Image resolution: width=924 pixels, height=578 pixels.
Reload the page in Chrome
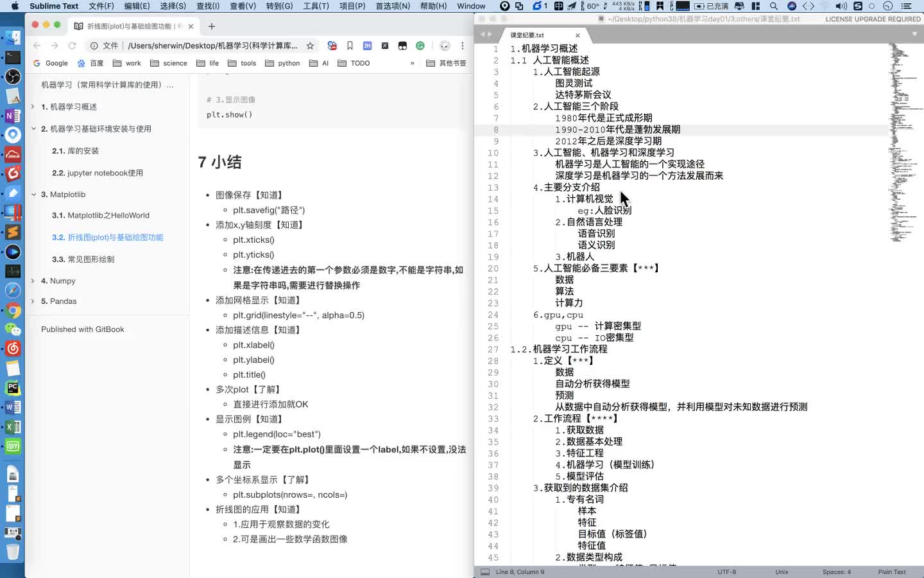[x=73, y=46]
